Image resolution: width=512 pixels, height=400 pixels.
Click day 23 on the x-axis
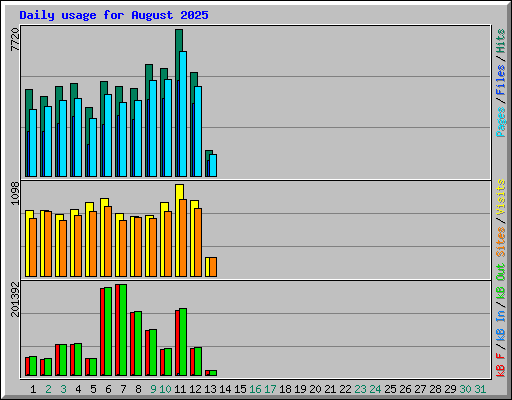tap(360, 389)
